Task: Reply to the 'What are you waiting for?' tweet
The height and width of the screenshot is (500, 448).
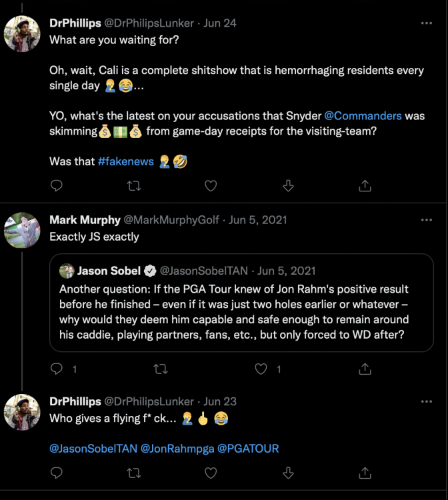Action: coord(57,186)
